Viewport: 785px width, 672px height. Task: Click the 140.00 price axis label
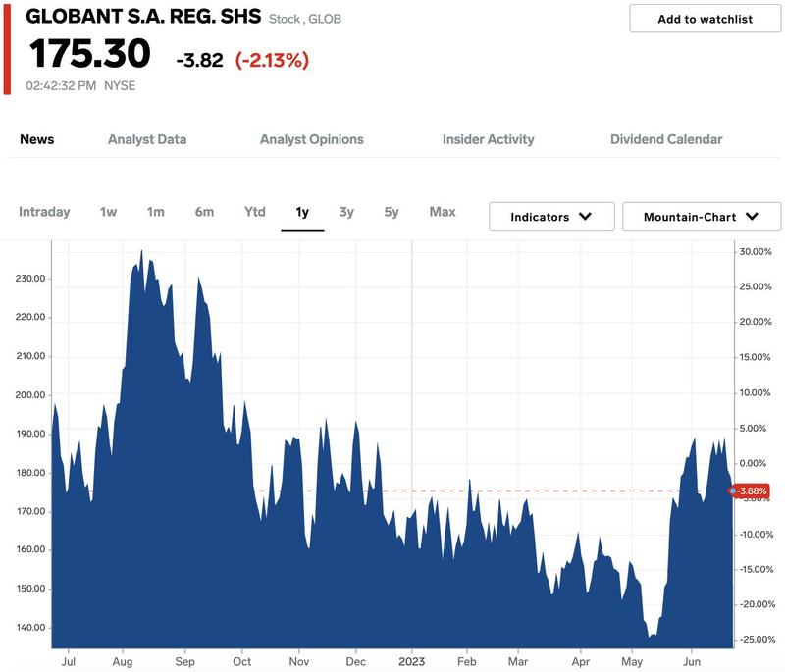[30, 628]
